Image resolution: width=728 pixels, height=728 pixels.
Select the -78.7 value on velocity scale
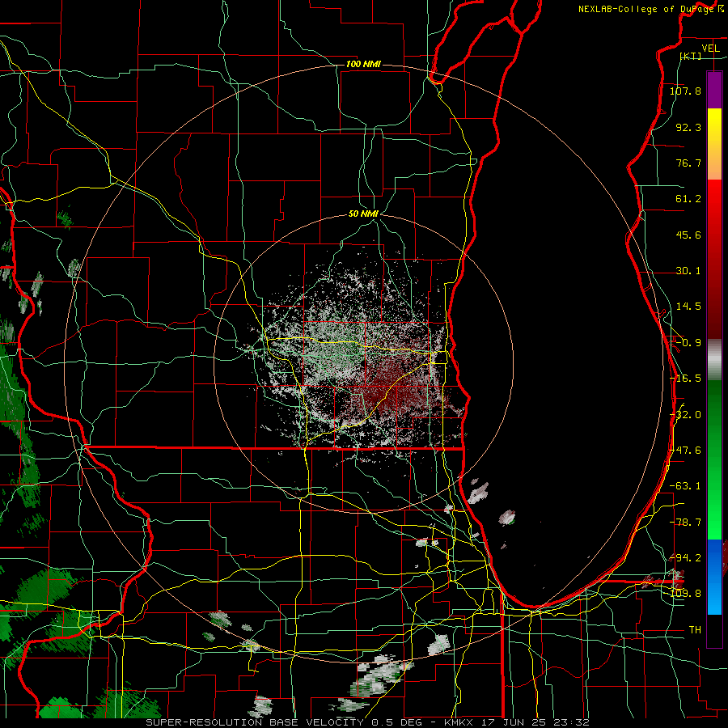(685, 523)
